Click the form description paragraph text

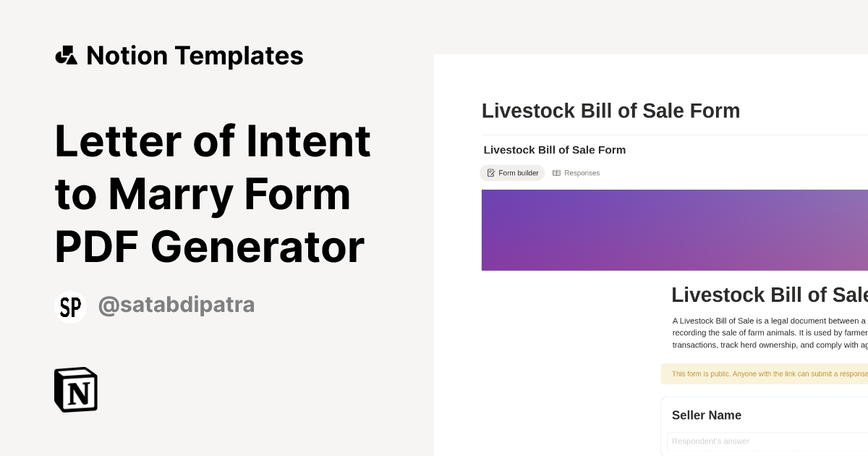770,333
